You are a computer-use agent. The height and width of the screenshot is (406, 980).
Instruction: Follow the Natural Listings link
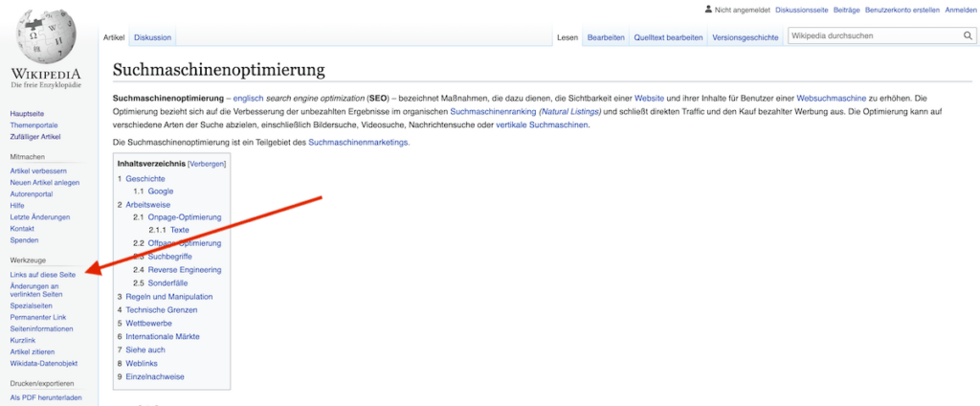pos(569,111)
